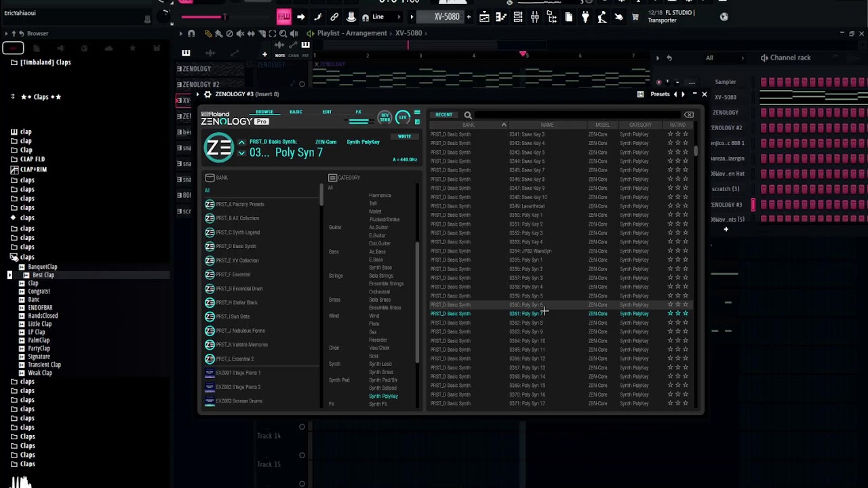
Task: Click the REV SEND knob
Action: point(384,118)
